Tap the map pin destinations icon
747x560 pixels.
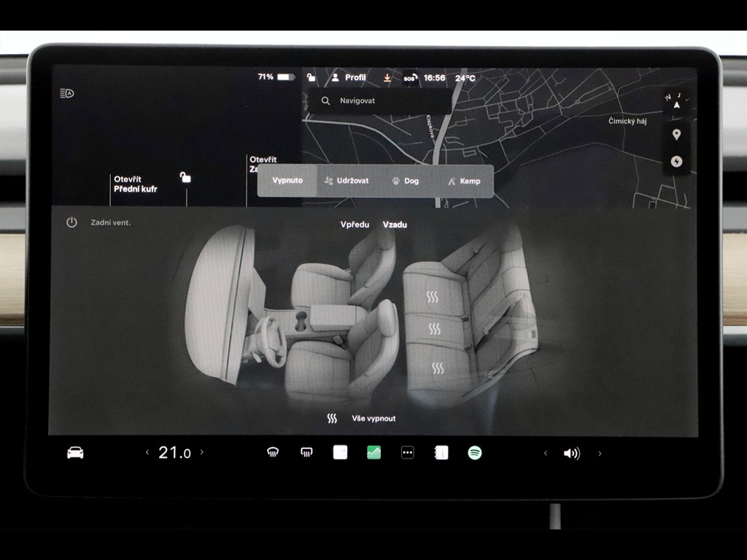pyautogui.click(x=676, y=134)
